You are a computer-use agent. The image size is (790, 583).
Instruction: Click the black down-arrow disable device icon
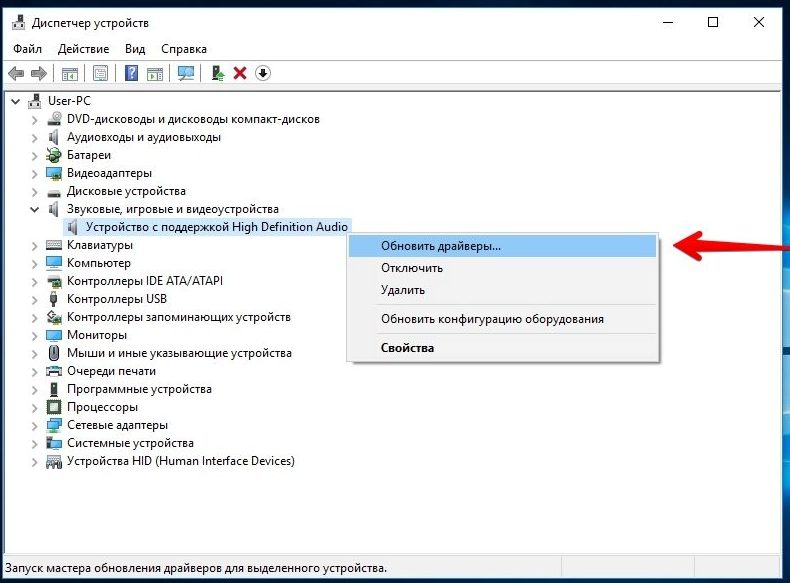263,73
